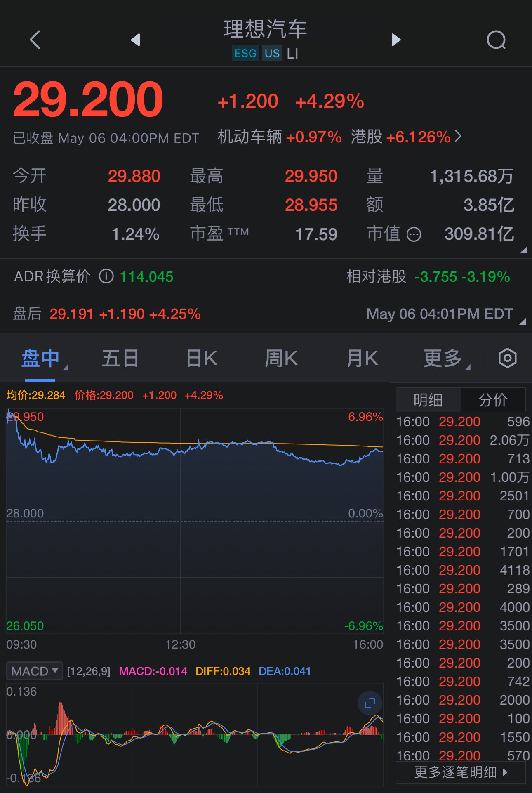Tap the volume value 1,315.68万
This screenshot has height=793, width=532.
(472, 176)
